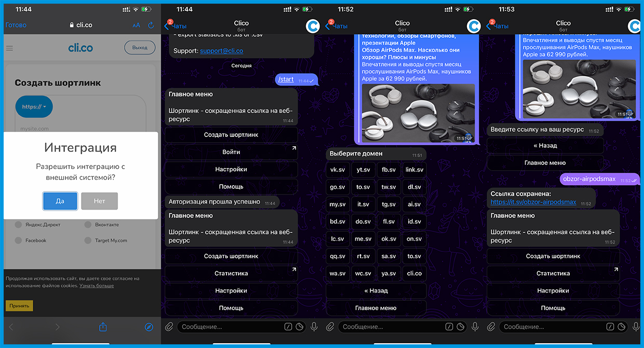Tap microphone icon in the 11:53 chat

(x=636, y=327)
